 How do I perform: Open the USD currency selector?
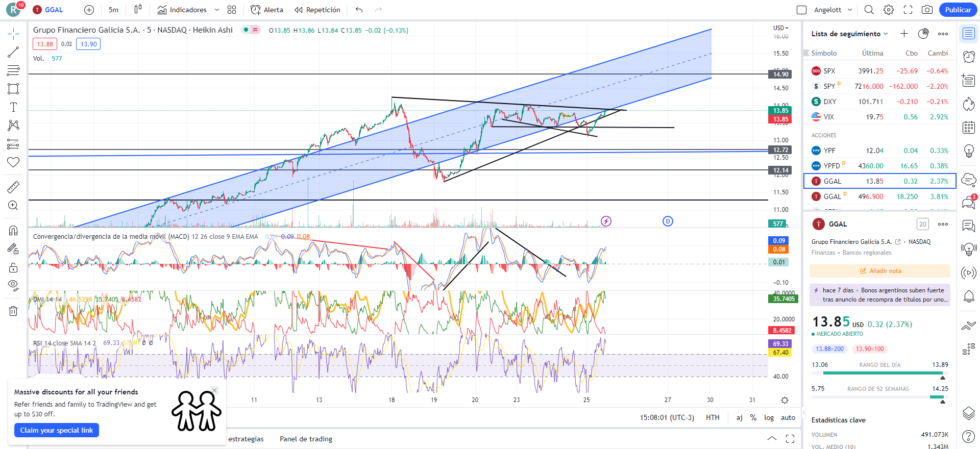click(x=780, y=28)
